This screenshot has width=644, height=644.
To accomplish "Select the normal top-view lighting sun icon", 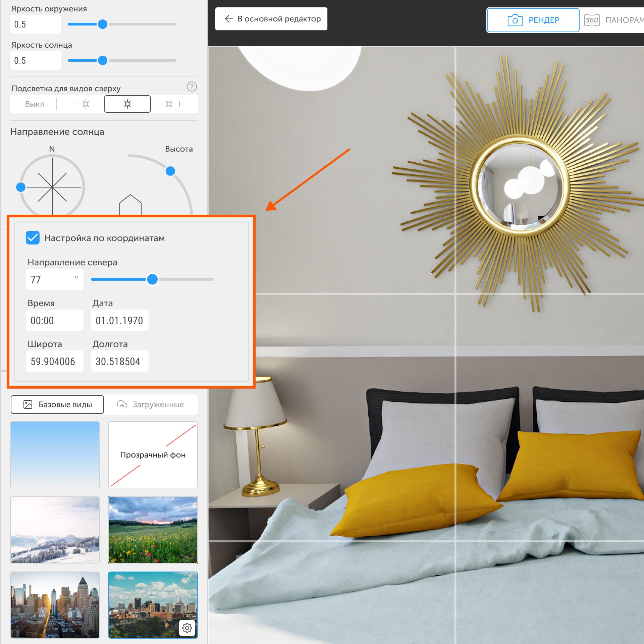I will pos(127,104).
